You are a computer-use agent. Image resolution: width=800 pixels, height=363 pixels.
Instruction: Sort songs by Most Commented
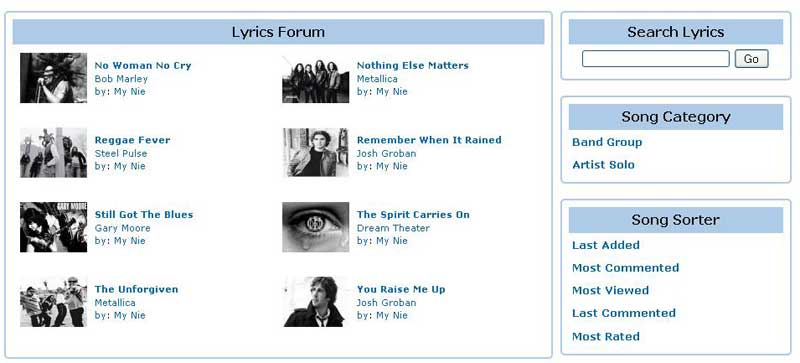pos(626,268)
